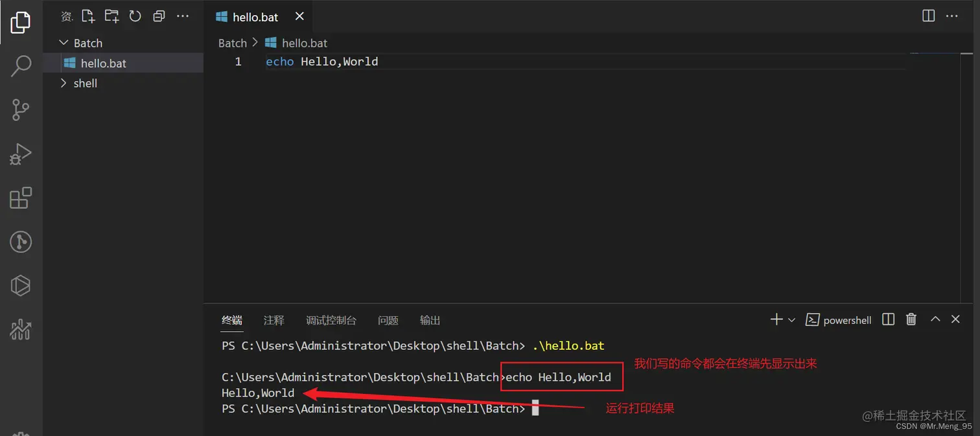Click Hello,World text in editor line 1
Image resolution: width=980 pixels, height=436 pixels.
coord(340,62)
